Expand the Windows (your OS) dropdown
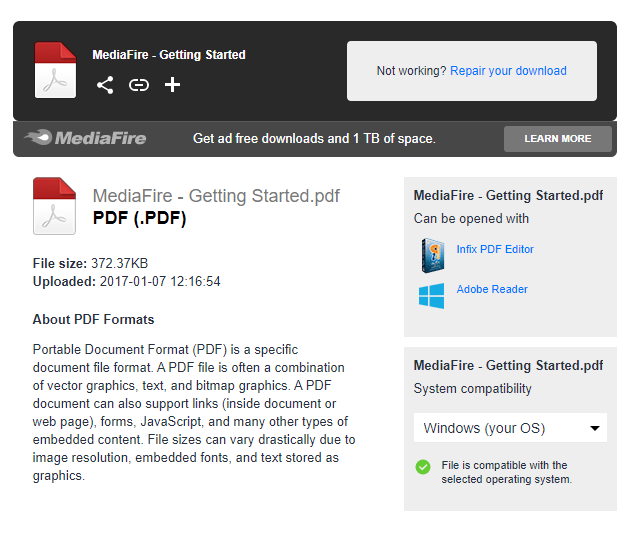The height and width of the screenshot is (542, 640). coord(510,428)
